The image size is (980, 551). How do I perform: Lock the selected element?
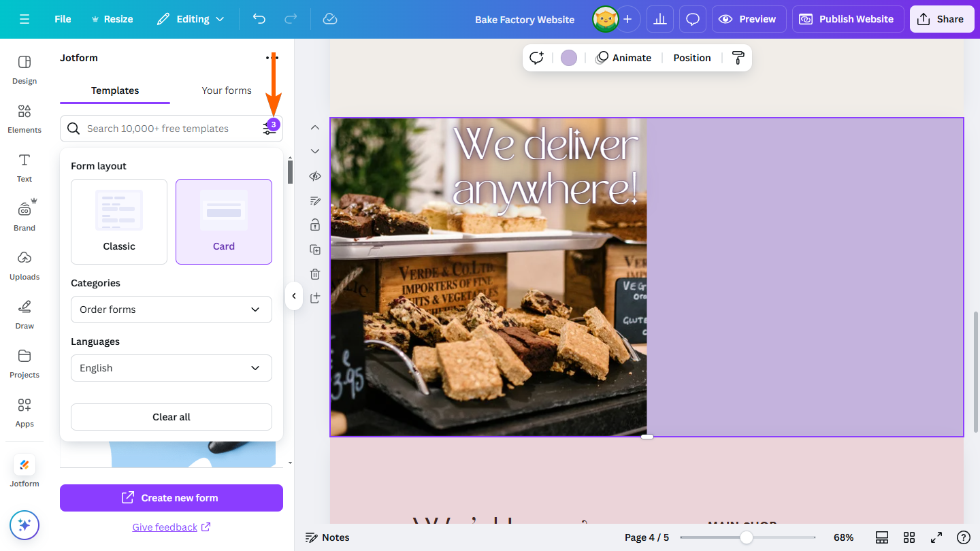point(314,224)
